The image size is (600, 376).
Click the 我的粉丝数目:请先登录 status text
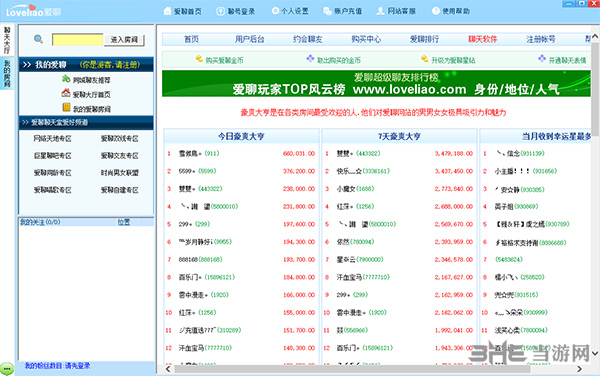[x=58, y=366]
